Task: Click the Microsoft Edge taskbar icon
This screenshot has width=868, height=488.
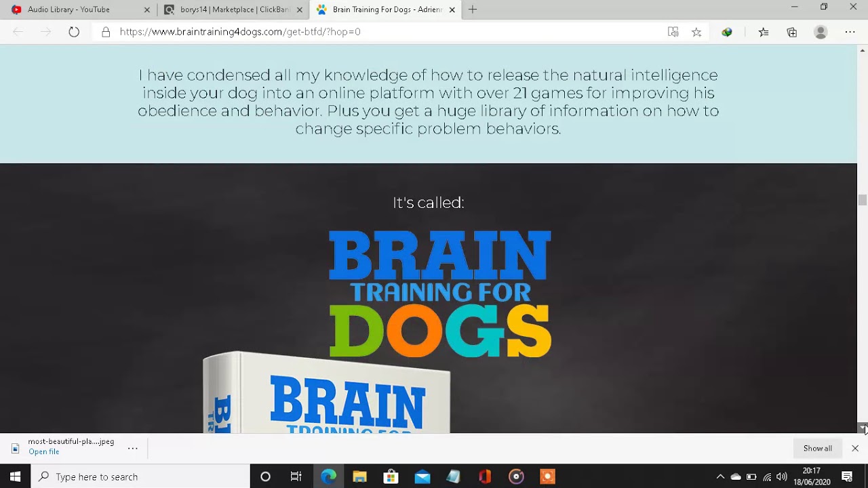Action: pyautogui.click(x=328, y=476)
